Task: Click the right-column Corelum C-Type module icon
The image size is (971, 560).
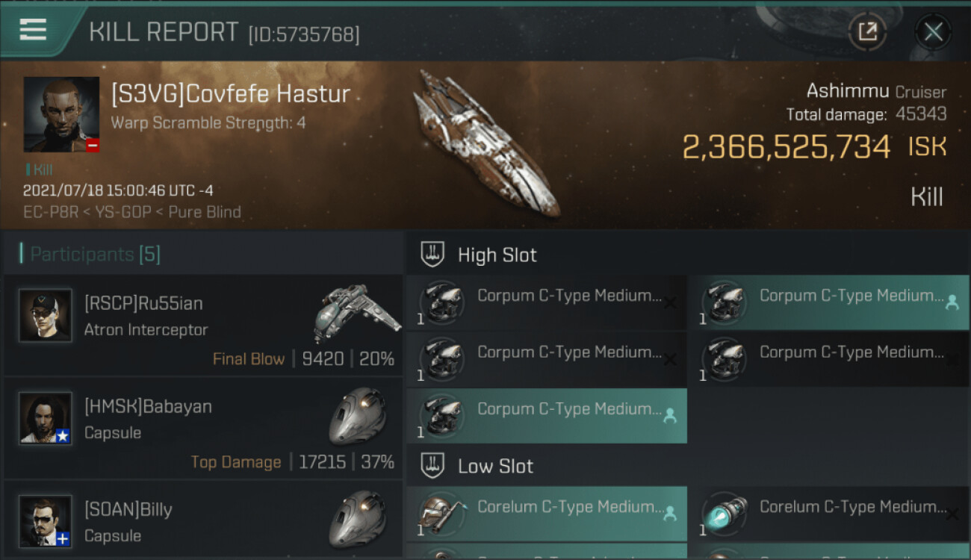Action: point(725,514)
